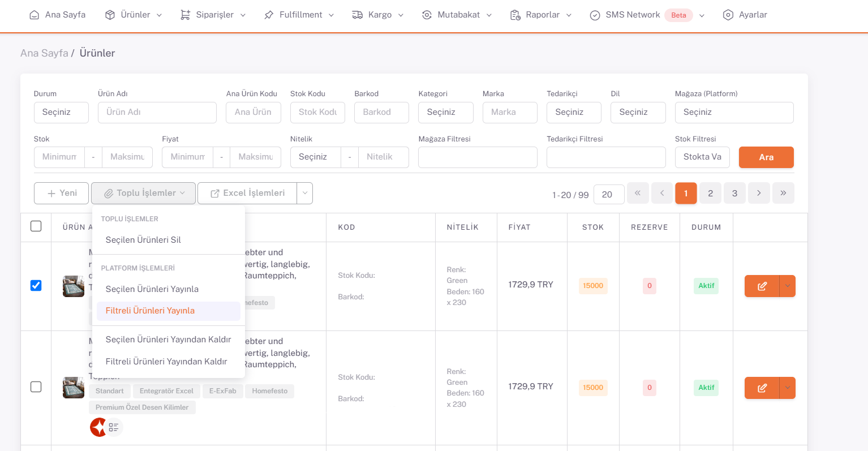Click the Entegratör Excel tag
The width and height of the screenshot is (868, 451).
click(166, 391)
